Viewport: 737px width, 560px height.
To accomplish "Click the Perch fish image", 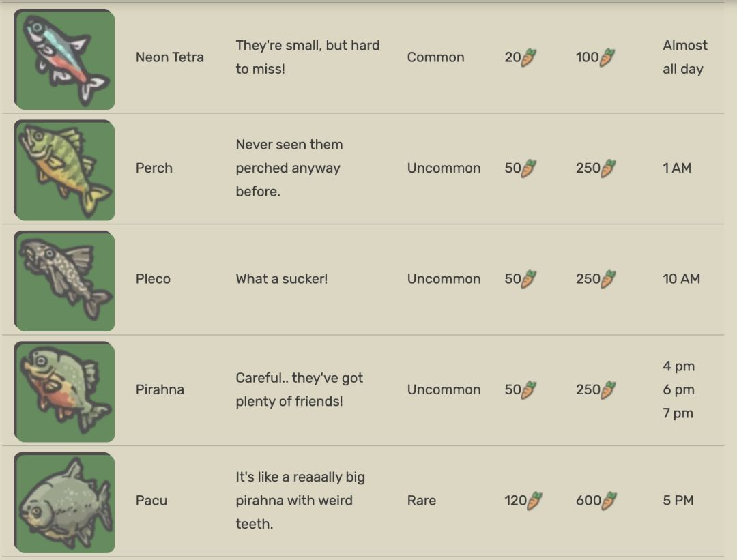I will pos(65,171).
